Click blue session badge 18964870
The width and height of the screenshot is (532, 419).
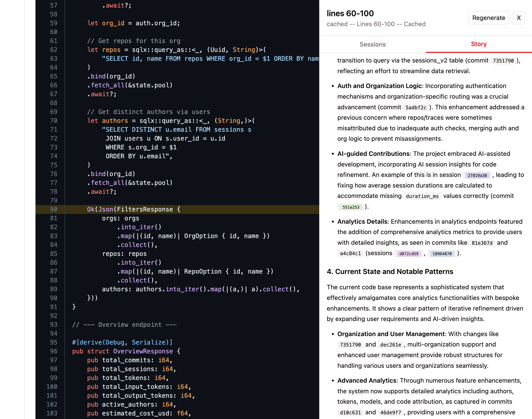click(x=442, y=253)
